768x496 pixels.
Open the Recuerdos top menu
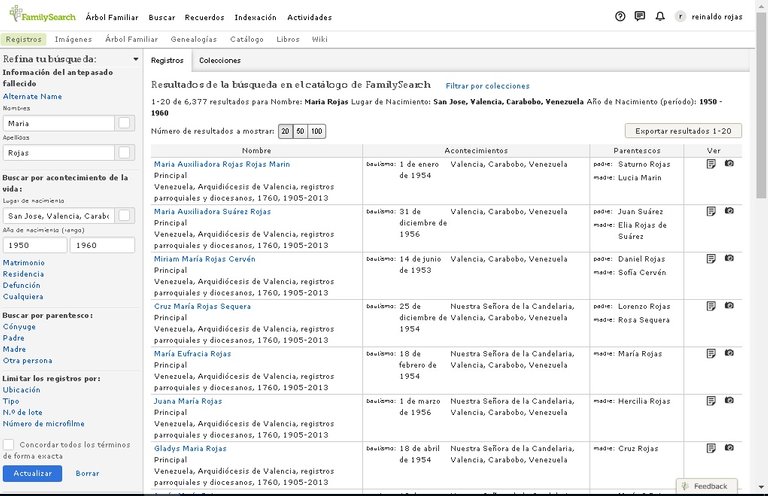(204, 17)
